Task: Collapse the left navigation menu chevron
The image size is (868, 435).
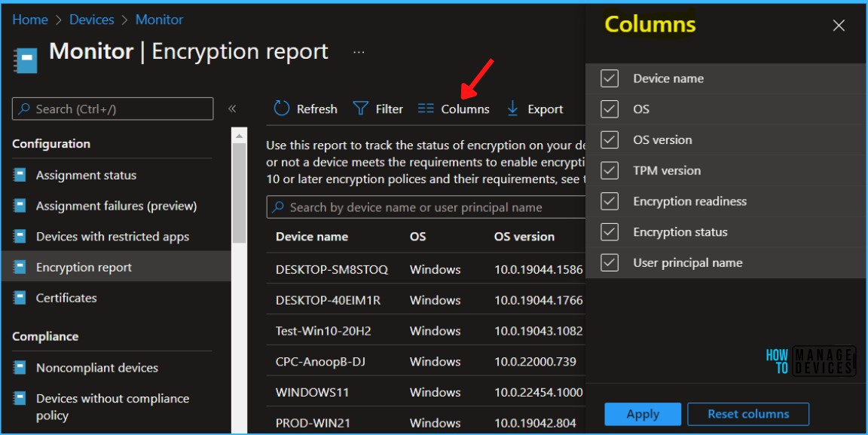Action: 232,109
